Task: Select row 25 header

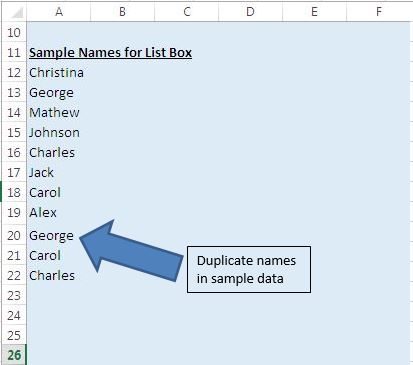Action: point(14,335)
